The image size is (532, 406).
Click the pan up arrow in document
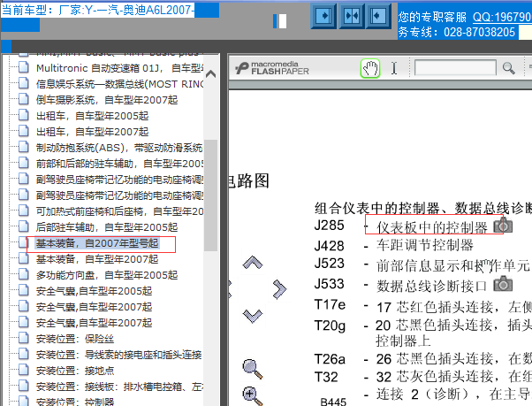253,263
